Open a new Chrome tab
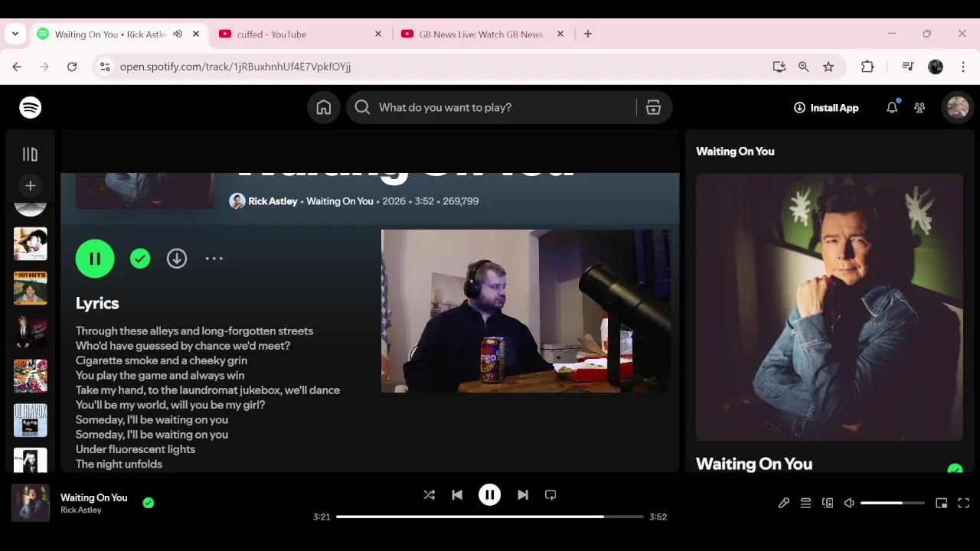Screen dimensions: 980x551 588,34
